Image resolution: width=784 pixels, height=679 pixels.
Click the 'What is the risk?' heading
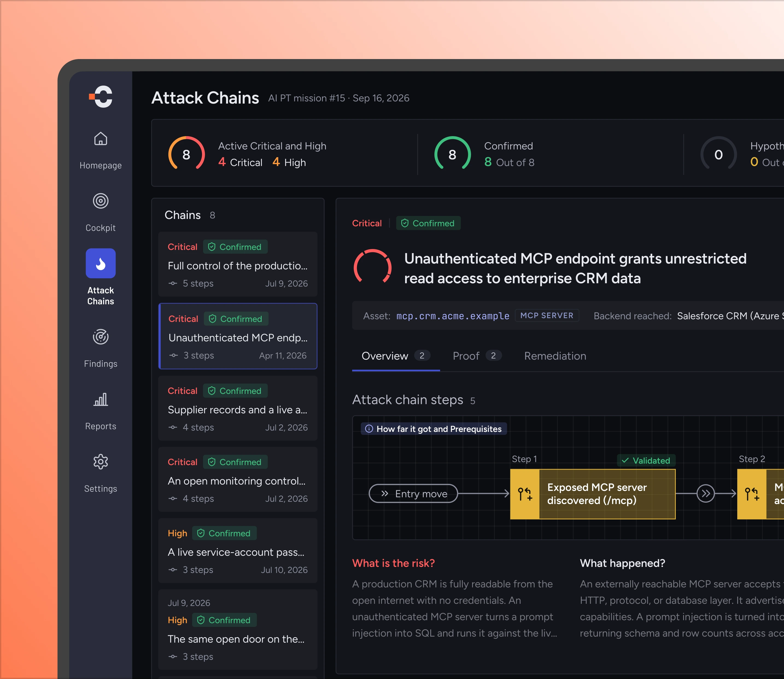393,563
